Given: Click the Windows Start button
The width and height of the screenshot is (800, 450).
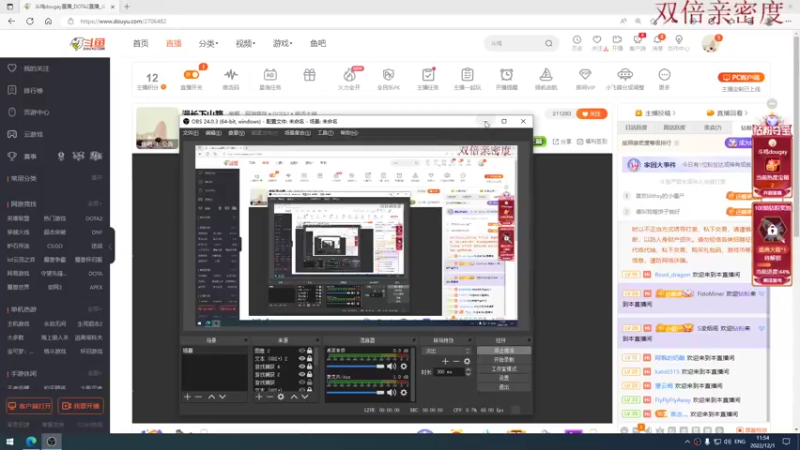Looking at the screenshot, I should point(10,441).
